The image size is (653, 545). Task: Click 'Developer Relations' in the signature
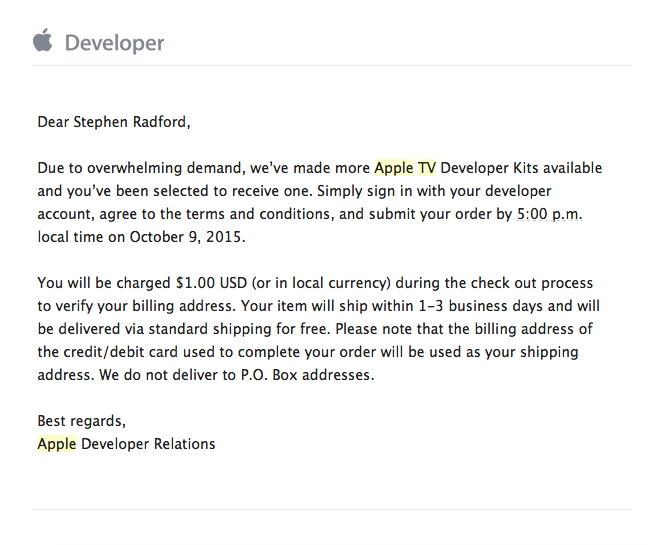(148, 444)
